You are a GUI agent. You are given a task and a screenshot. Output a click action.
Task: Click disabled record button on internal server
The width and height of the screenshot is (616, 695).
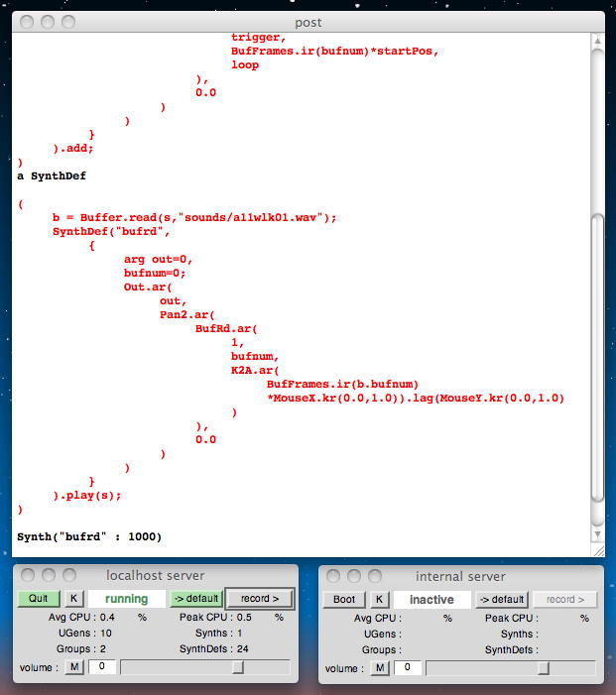tap(565, 600)
